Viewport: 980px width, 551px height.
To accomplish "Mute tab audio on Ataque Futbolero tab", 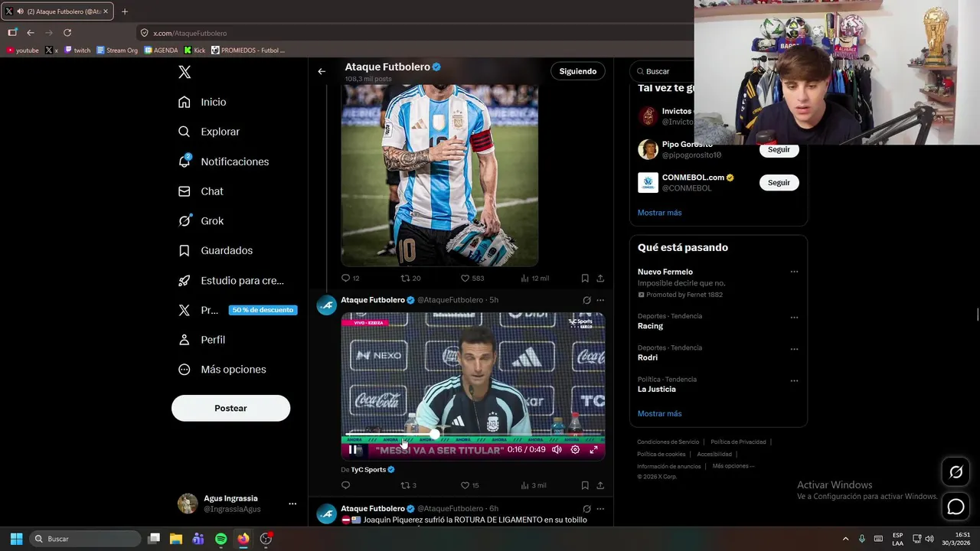I will tap(19, 11).
